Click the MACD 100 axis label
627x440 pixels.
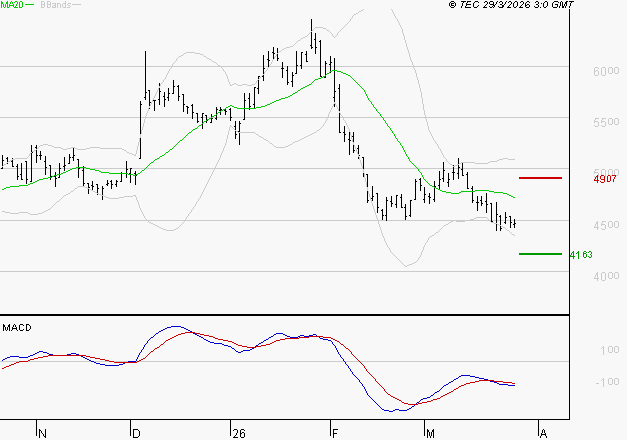pos(610,350)
